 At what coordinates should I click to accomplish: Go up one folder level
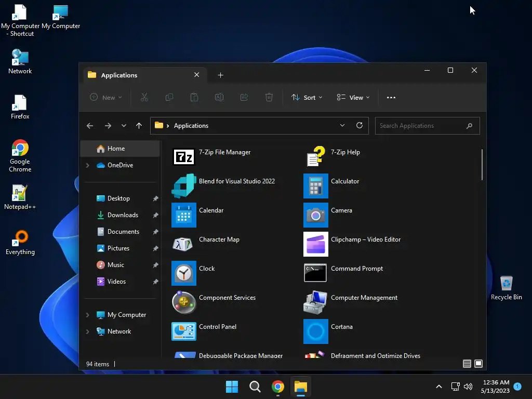(x=139, y=126)
